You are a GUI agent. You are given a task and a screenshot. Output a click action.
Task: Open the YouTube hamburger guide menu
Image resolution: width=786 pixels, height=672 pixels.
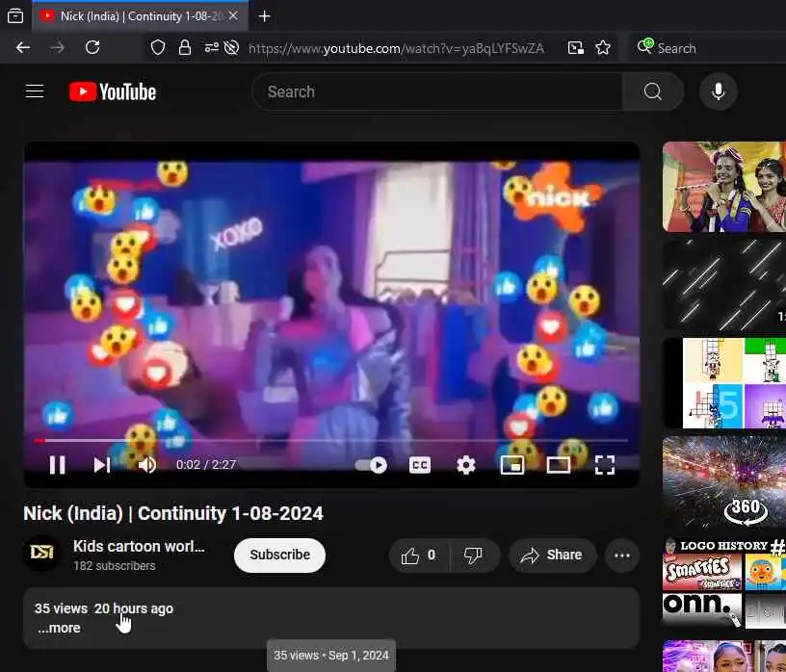35,91
